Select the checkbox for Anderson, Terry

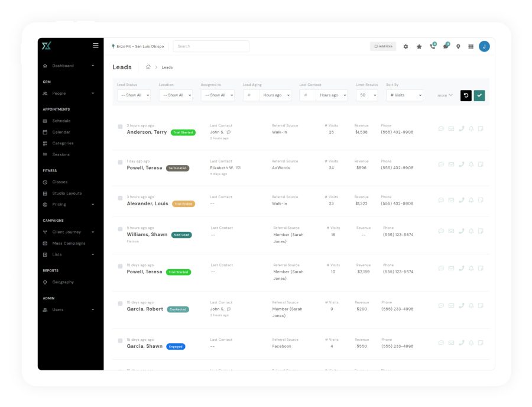pyautogui.click(x=120, y=127)
